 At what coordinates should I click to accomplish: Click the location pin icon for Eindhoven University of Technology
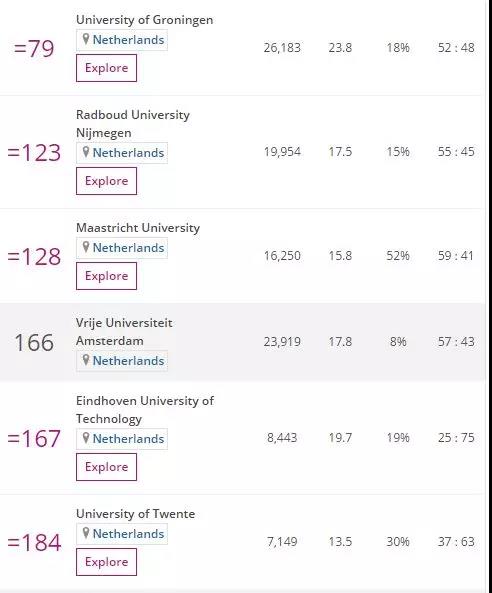(86, 438)
